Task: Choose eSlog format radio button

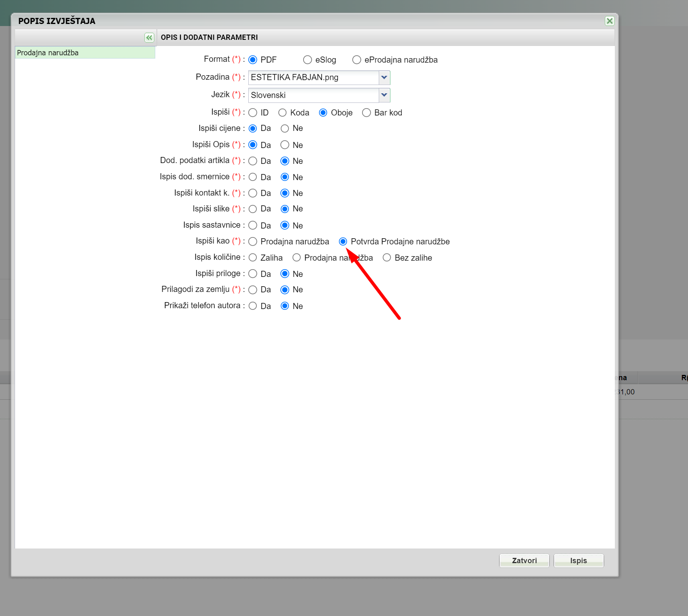Action: tap(308, 60)
